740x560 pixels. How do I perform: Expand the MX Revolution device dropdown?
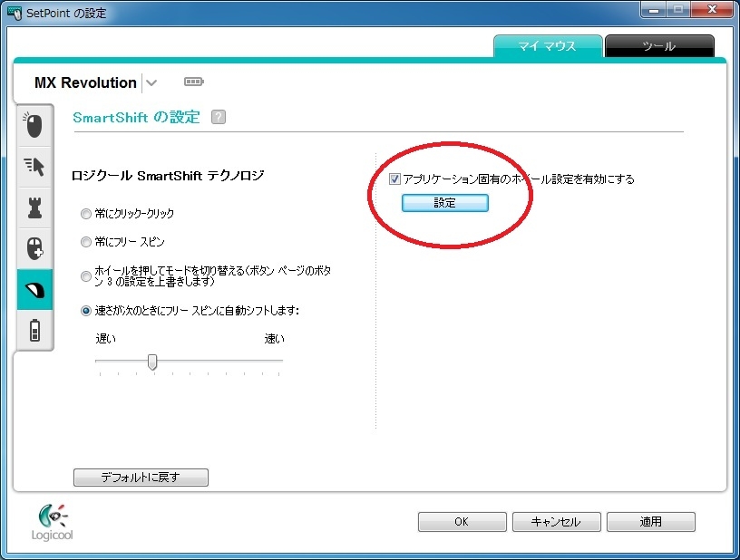point(151,83)
